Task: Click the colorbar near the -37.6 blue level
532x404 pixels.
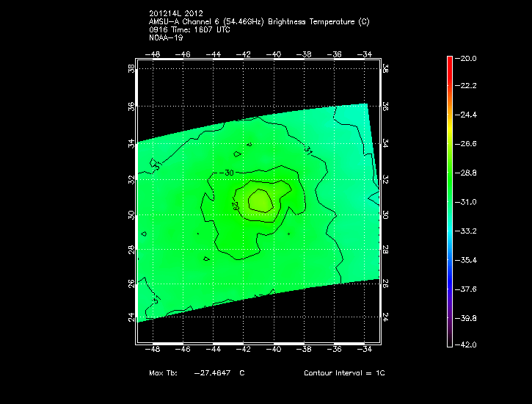Action: pyautogui.click(x=450, y=289)
